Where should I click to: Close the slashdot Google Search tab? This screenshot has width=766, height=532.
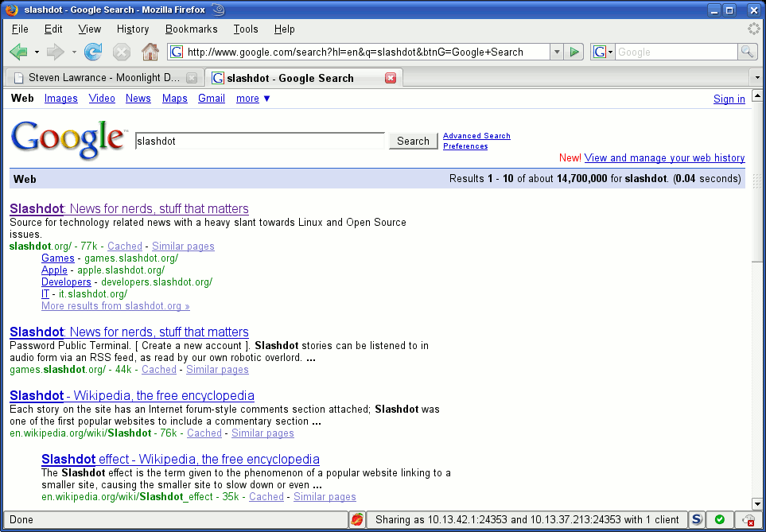point(391,78)
